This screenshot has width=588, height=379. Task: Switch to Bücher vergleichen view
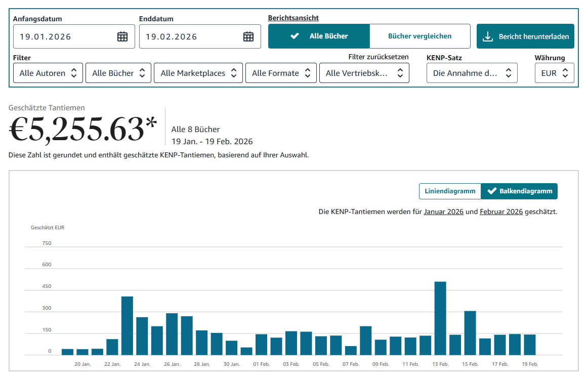tap(419, 36)
